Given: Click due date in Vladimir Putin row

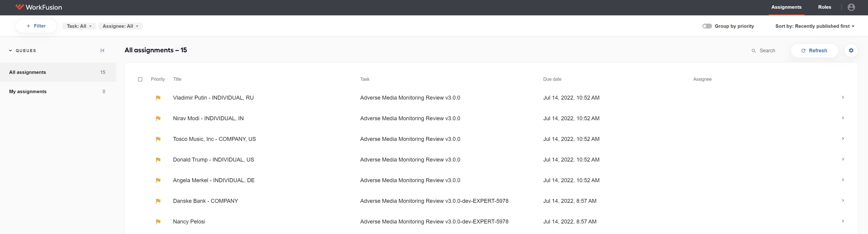Looking at the screenshot, I should pyautogui.click(x=571, y=98).
